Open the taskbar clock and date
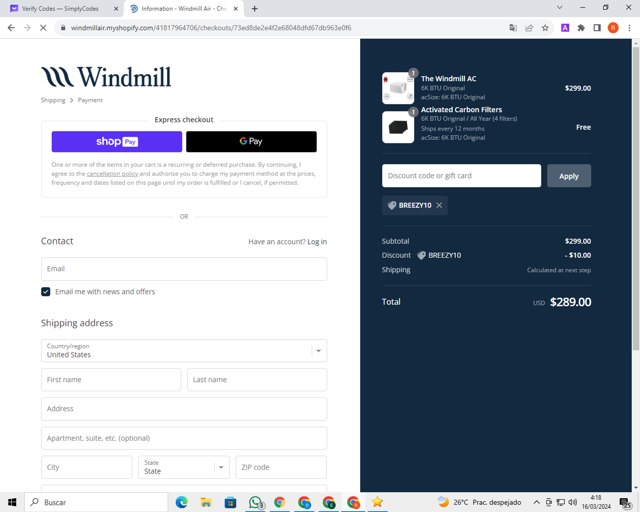This screenshot has width=640, height=512. point(596,502)
